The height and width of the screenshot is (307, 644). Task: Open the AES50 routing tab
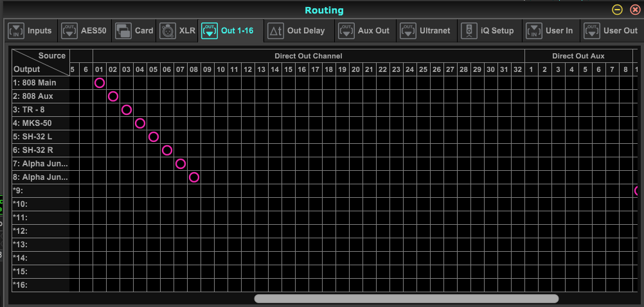click(x=85, y=31)
